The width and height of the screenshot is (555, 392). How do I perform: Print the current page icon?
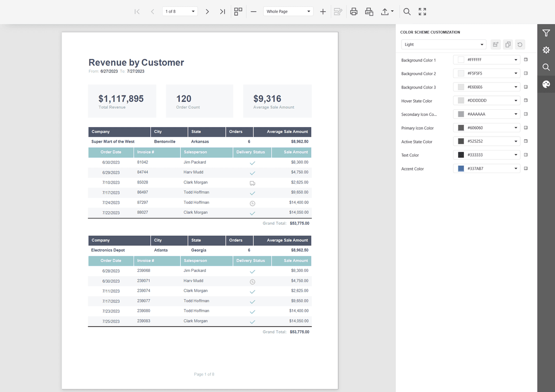click(x=369, y=12)
